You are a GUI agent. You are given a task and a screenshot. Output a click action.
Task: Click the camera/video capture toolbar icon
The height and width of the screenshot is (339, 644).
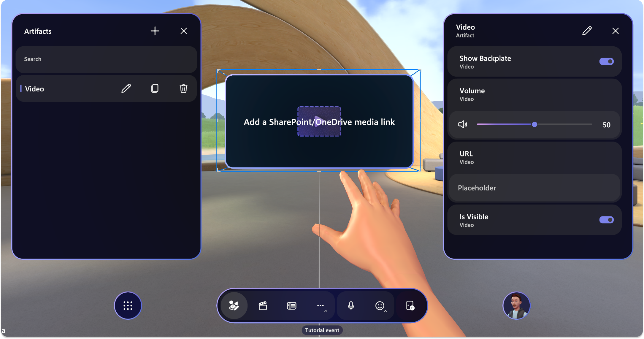[x=264, y=306]
